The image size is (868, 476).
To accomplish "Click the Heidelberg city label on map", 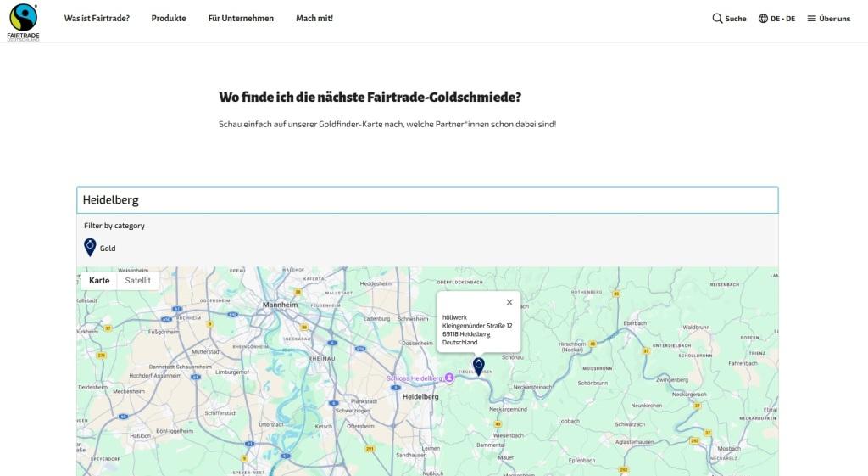I will tap(420, 397).
